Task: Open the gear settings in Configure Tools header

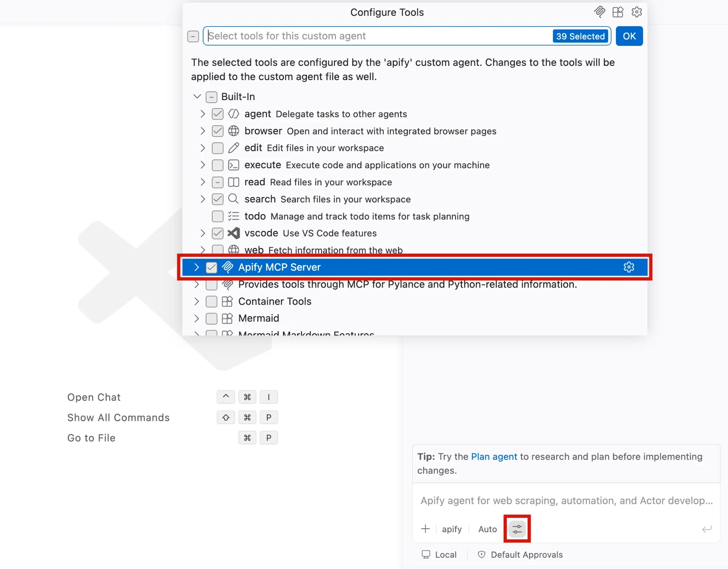Action: point(637,12)
